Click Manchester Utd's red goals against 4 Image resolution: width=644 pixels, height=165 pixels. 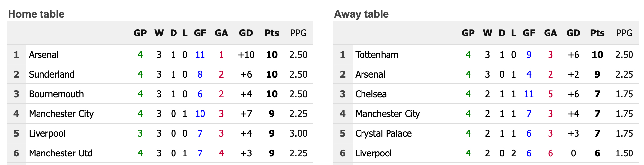[x=221, y=153]
